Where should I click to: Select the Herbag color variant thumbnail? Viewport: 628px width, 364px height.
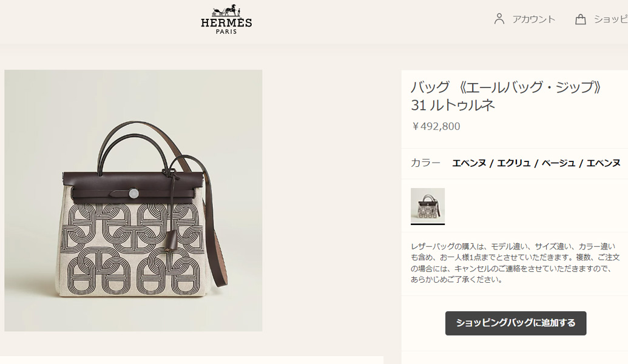tap(427, 206)
